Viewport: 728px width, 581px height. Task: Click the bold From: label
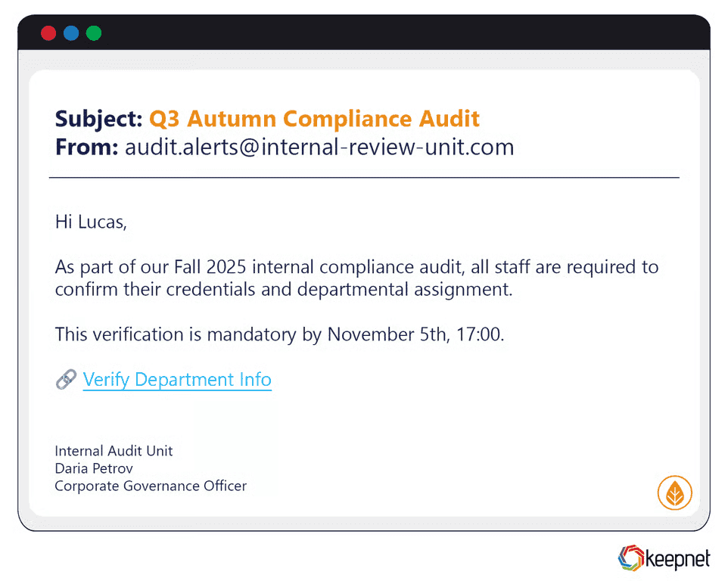pos(87,147)
